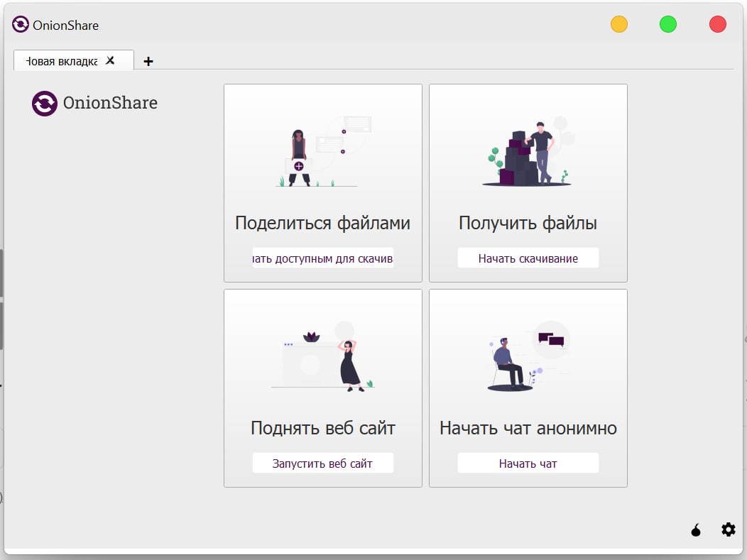Viewport: 747px width, 560px height.
Task: Add a new tab with plus icon
Action: point(148,61)
